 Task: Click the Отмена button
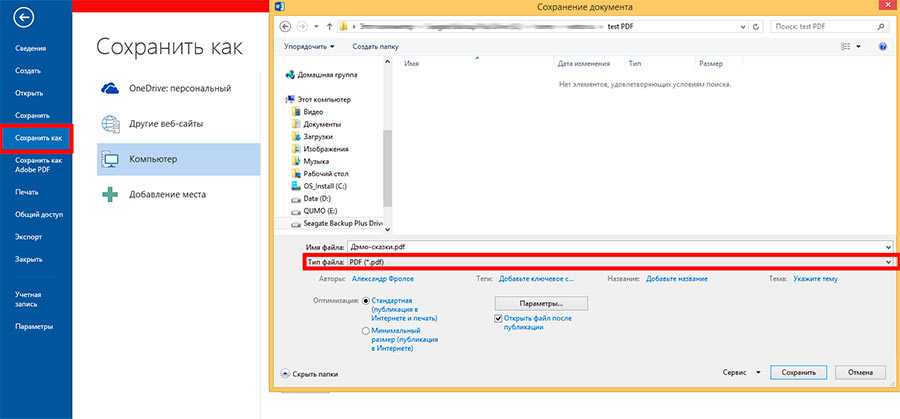coord(860,373)
